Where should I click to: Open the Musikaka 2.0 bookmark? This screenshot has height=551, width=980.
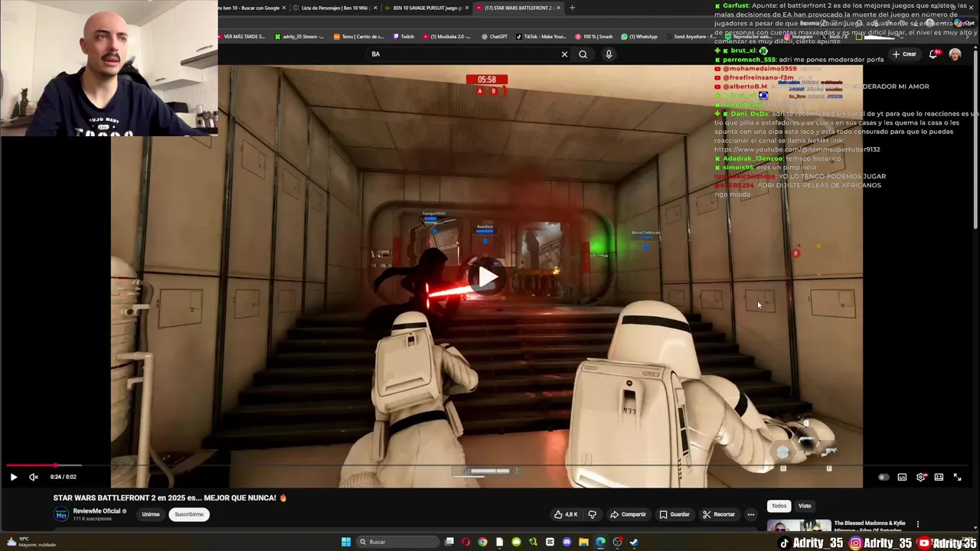(446, 37)
